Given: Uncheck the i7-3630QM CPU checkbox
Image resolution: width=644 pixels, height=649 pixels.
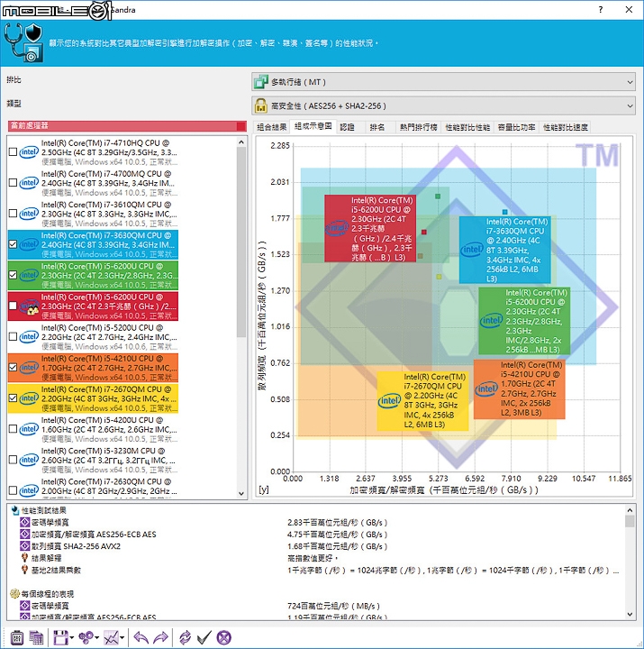Looking at the screenshot, I should click(13, 244).
